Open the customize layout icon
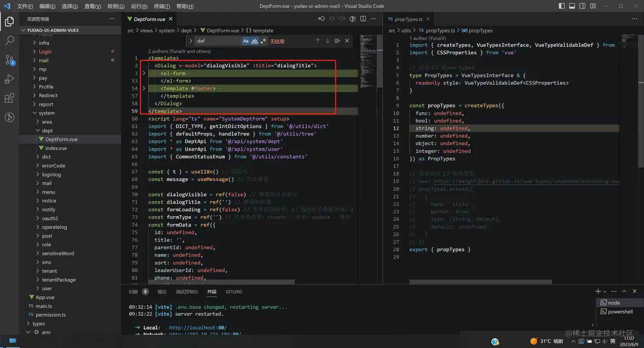The height and width of the screenshot is (348, 644). 593,6
